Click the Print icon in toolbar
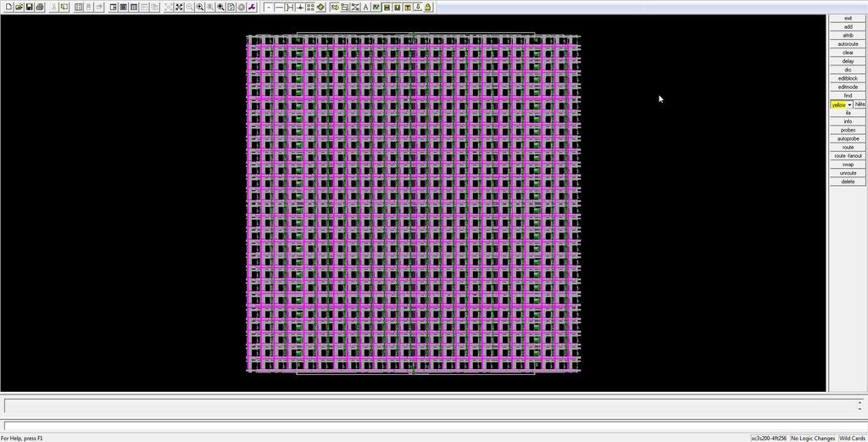This screenshot has height=442, width=868. (39, 7)
